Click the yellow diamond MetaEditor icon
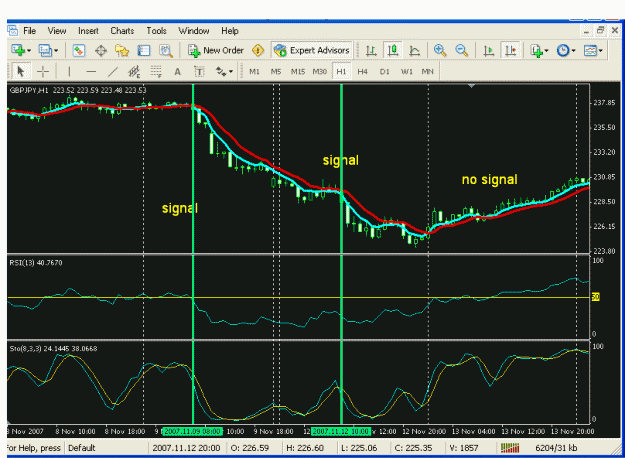 click(258, 51)
